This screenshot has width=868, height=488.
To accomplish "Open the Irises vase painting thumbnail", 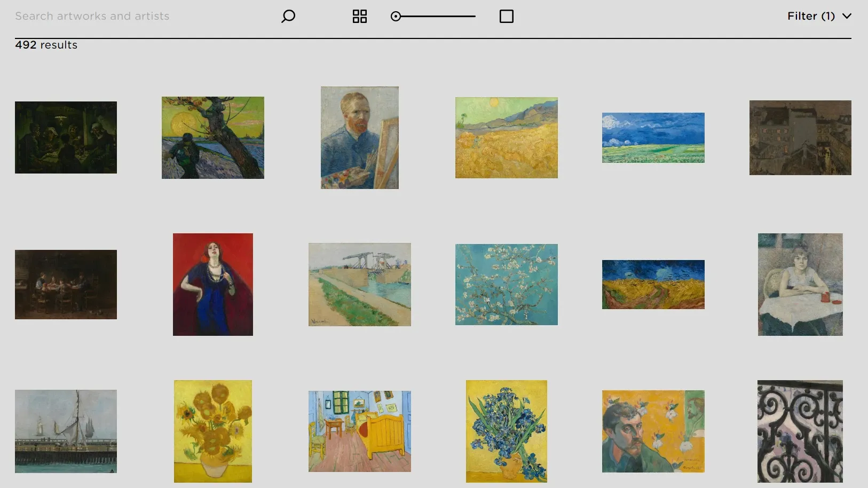I will (506, 431).
